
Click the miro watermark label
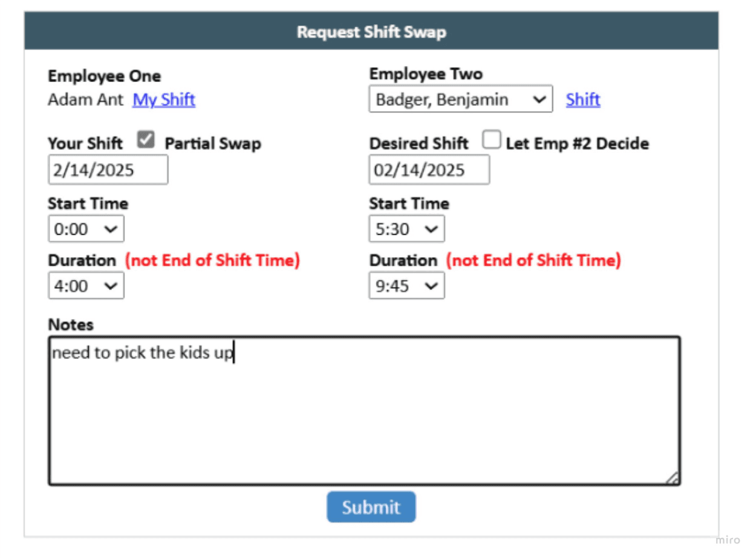point(728,539)
